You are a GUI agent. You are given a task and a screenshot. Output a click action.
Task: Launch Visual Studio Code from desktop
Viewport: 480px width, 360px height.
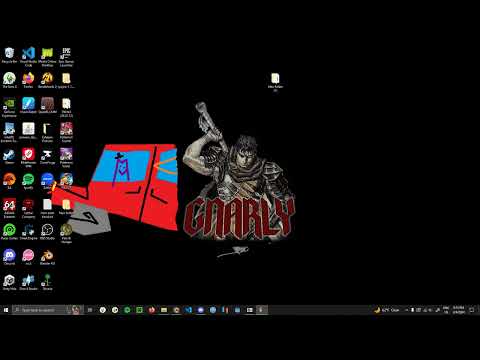28,56
